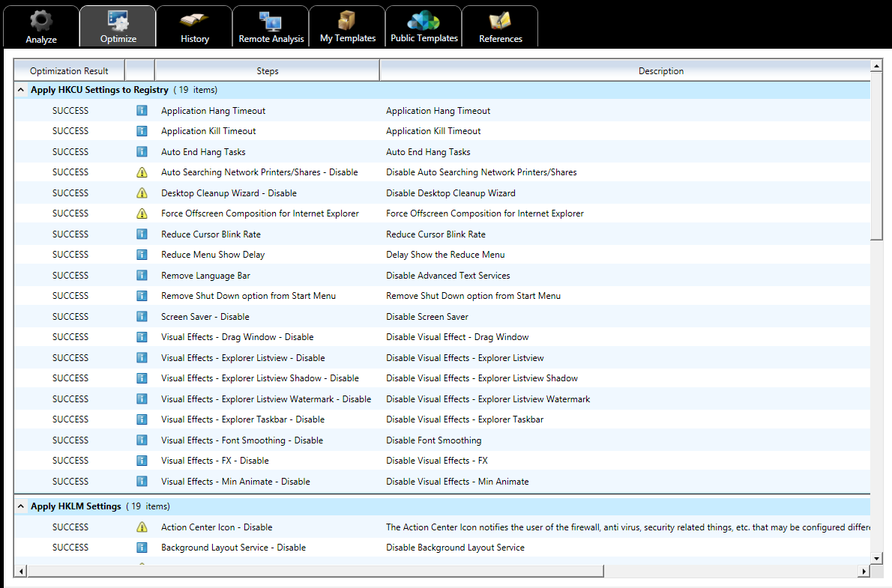Click Disable Advanced Text Services description
892x588 pixels.
447,276
